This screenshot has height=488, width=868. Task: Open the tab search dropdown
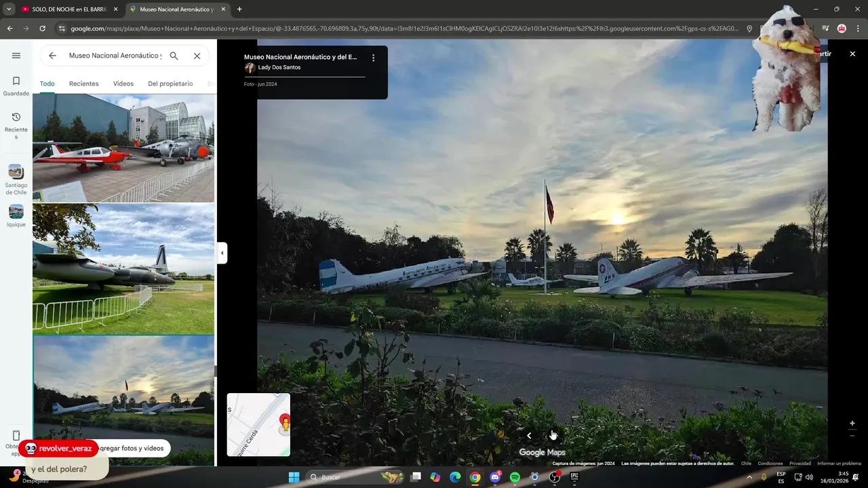[x=8, y=9]
